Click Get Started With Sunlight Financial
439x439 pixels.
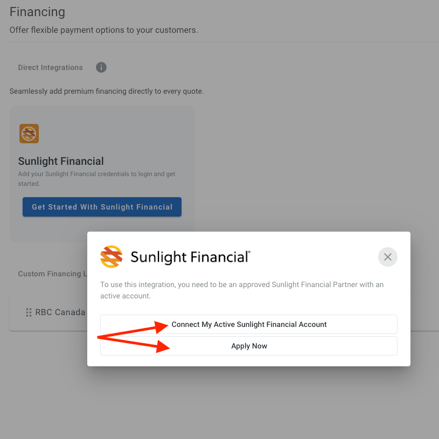click(x=102, y=207)
